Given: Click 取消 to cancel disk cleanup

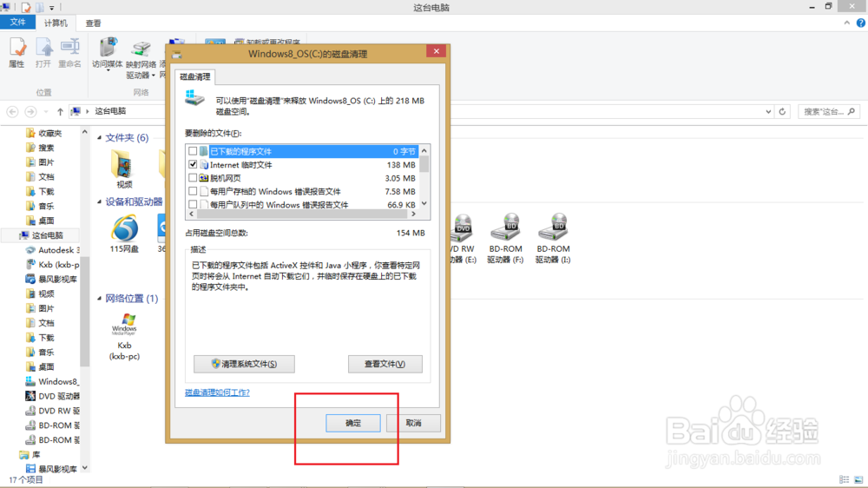Looking at the screenshot, I should (413, 423).
